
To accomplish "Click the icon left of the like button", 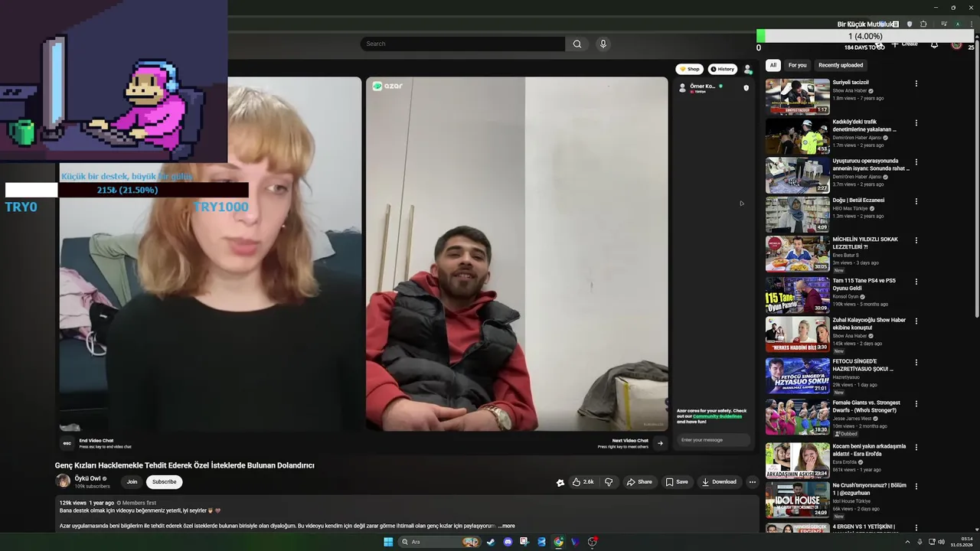I will coord(560,482).
